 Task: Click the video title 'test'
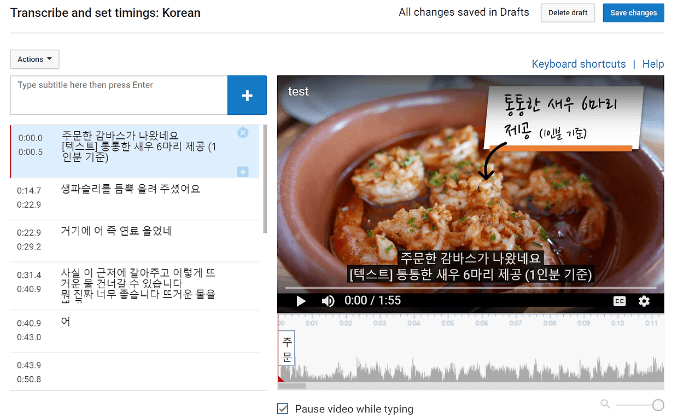click(x=298, y=91)
